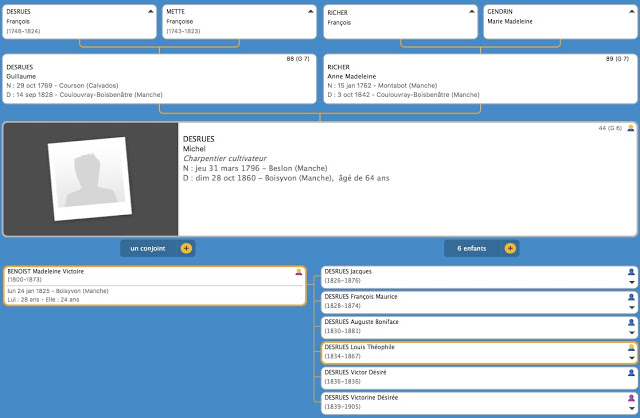640x418 pixels.
Task: Expand ancestors arrow on François RICHER card
Action: tap(470, 11)
